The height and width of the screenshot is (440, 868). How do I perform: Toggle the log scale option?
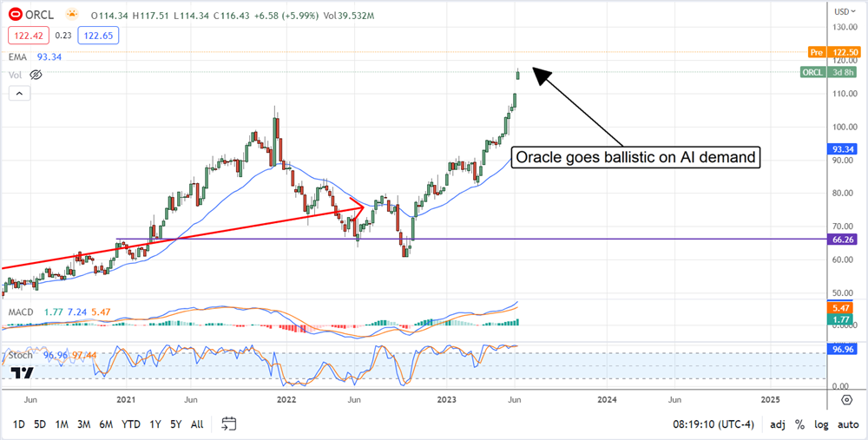pyautogui.click(x=819, y=424)
